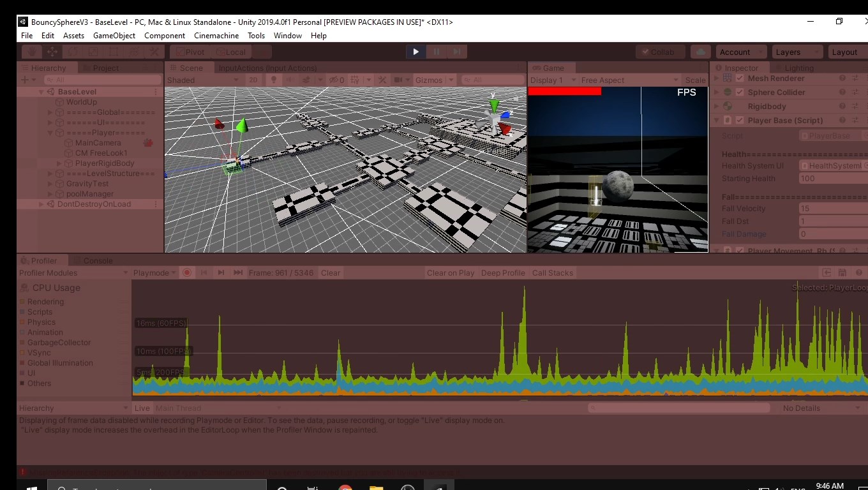Click the Deep Profile button
The width and height of the screenshot is (868, 490).
(x=502, y=273)
